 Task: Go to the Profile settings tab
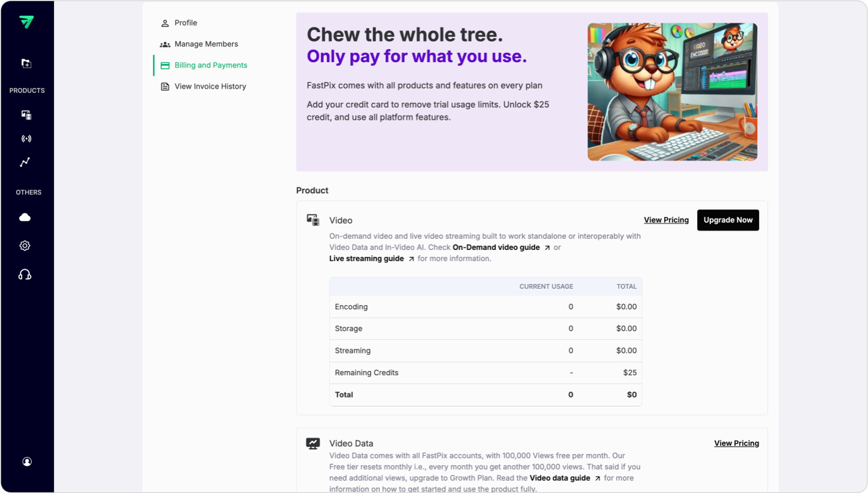pyautogui.click(x=185, y=23)
